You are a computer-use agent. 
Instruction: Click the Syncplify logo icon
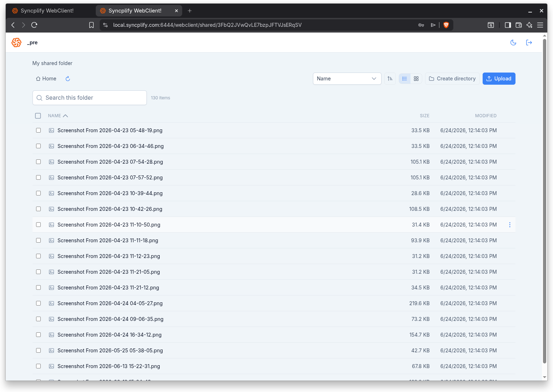[x=16, y=43]
